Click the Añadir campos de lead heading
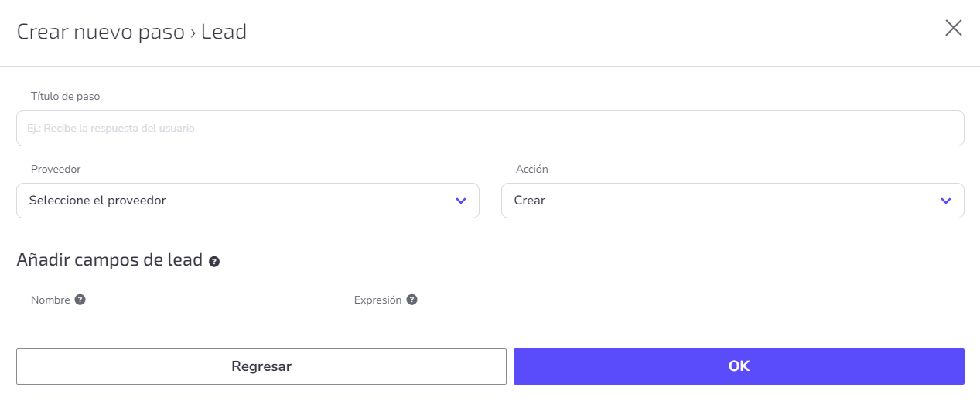This screenshot has width=980, height=405. pos(110,260)
